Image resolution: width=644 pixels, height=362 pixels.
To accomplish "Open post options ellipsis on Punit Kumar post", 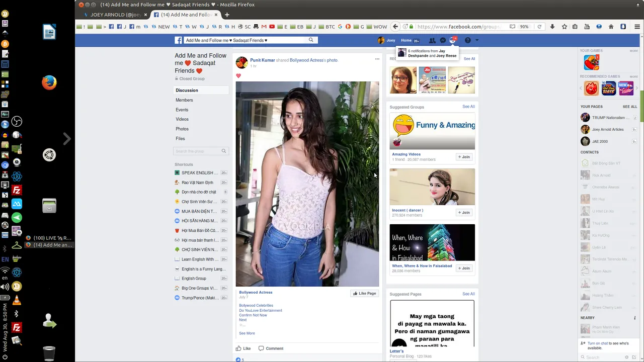I will click(377, 59).
